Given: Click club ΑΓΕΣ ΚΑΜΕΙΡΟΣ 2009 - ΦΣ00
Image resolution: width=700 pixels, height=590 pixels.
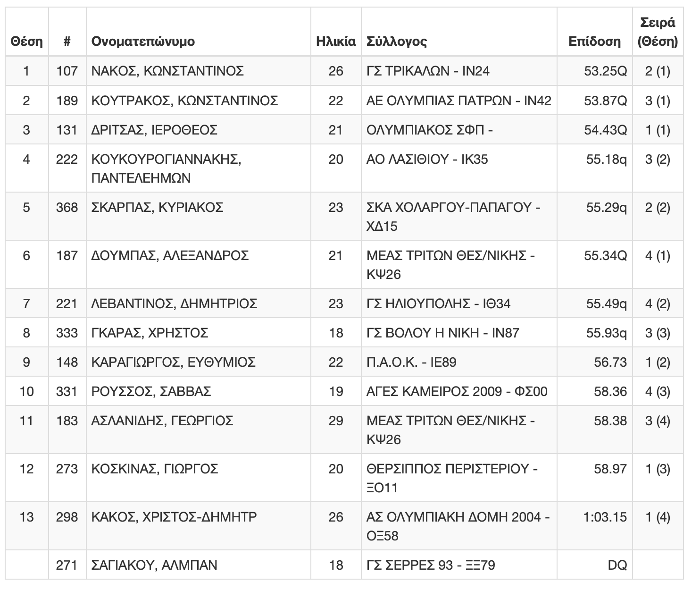Looking at the screenshot, I should 457,392.
